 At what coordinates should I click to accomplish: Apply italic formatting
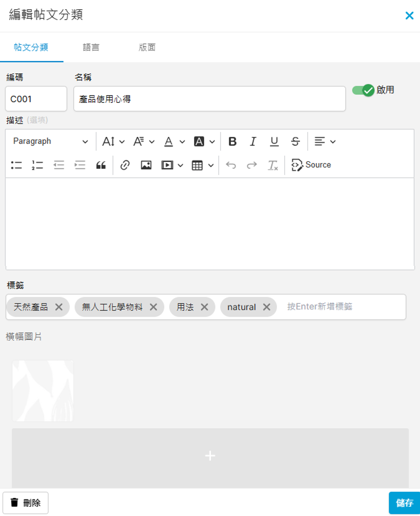click(x=253, y=142)
